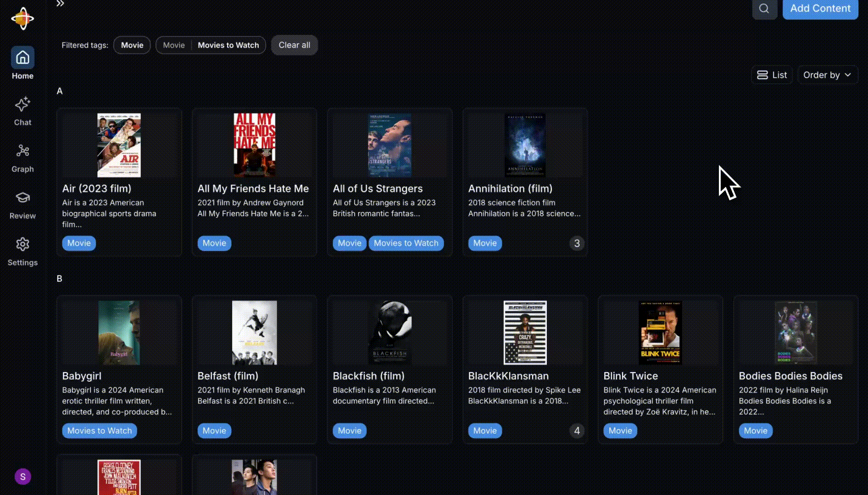Click the app logo icon
This screenshot has width=868, height=495.
tap(22, 19)
